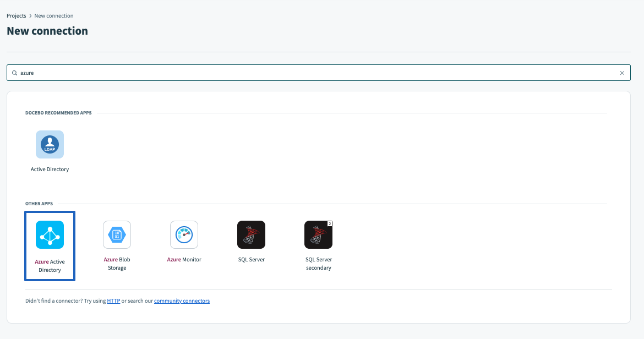644x339 pixels.
Task: Navigate to the Projects breadcrumb
Action: (x=16, y=15)
